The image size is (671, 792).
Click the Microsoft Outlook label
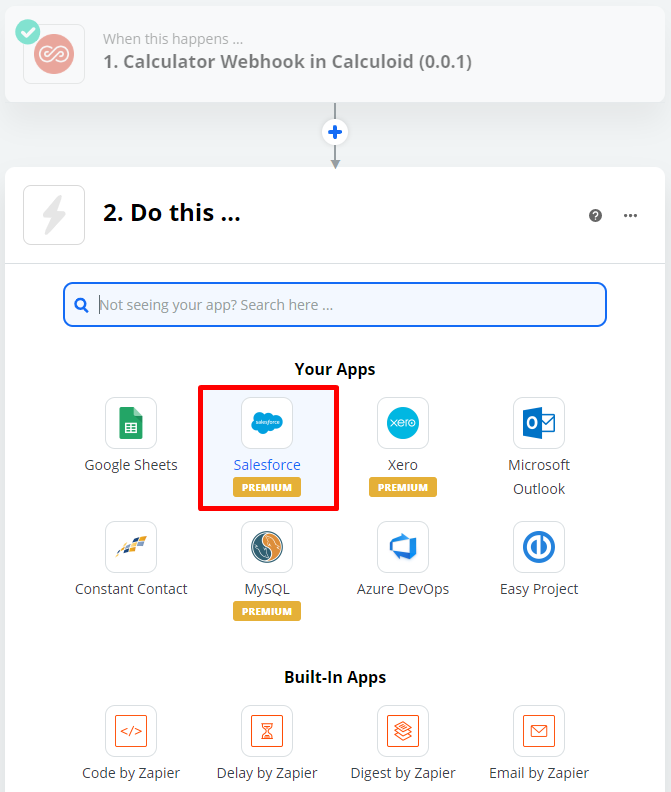[x=539, y=477]
